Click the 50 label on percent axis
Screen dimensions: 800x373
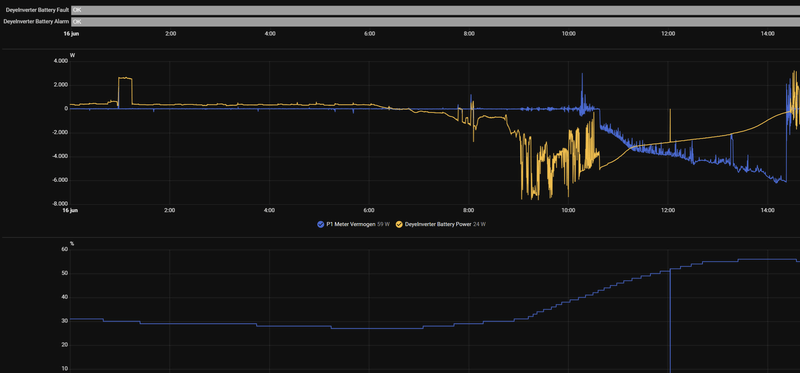64,273
